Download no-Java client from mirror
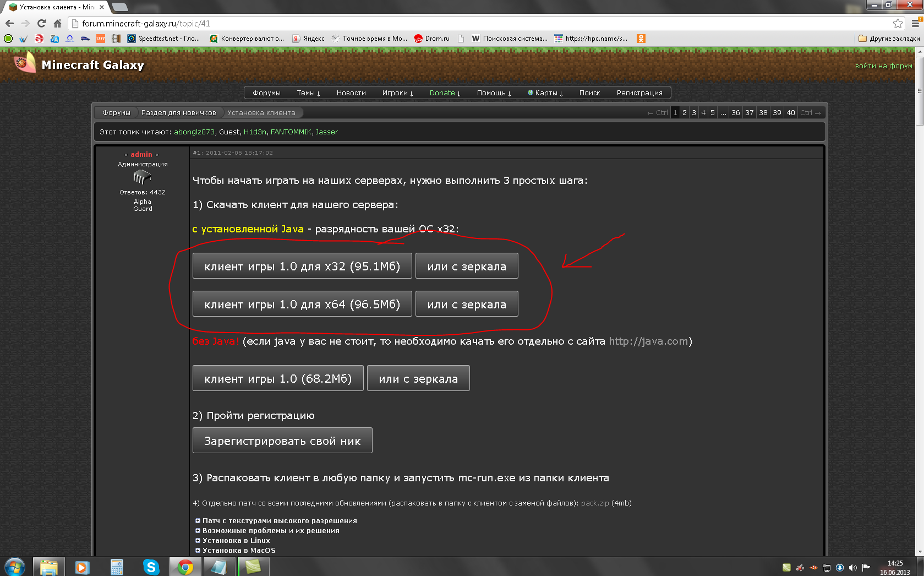The width and height of the screenshot is (924, 576). [x=418, y=378]
